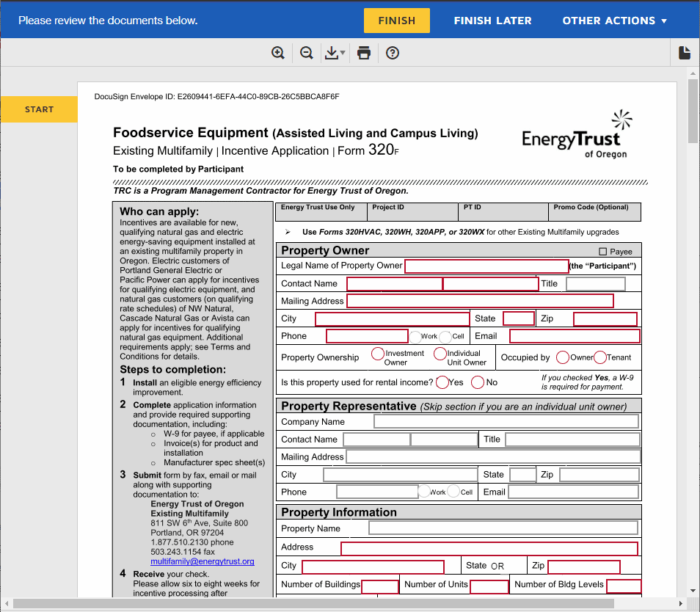
Task: Choose No for rental income question
Action: 478,382
